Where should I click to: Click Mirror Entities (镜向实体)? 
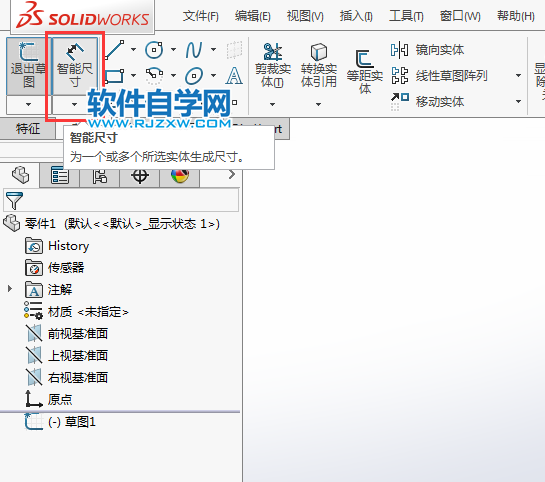click(428, 50)
